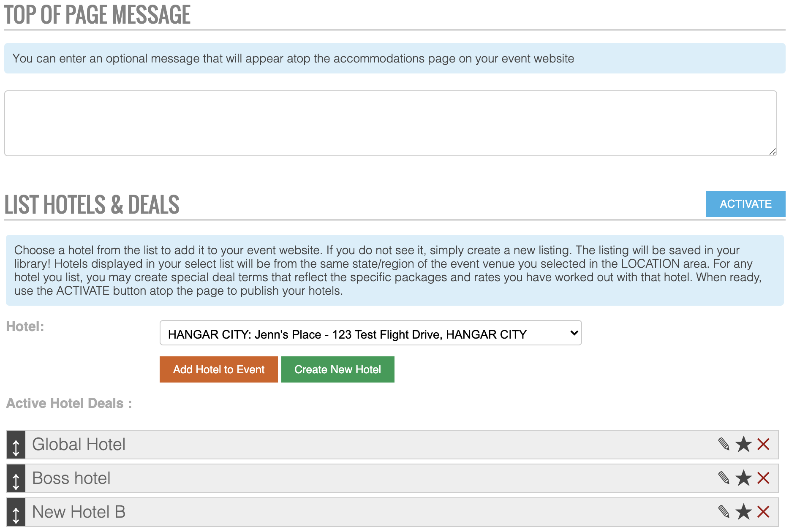Viewport: 789px width, 532px height.
Task: Click the Active Hotel Deals label
Action: pyautogui.click(x=69, y=403)
